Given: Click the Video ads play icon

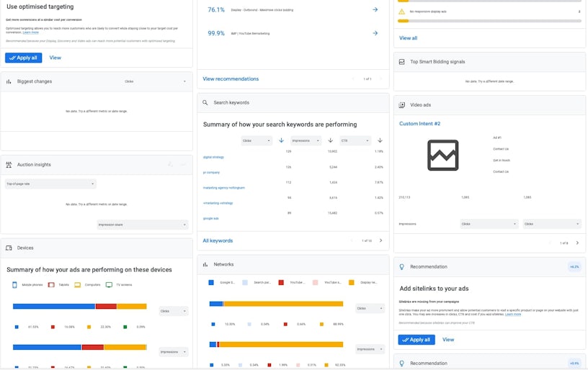Looking at the screenshot, I should [x=401, y=104].
